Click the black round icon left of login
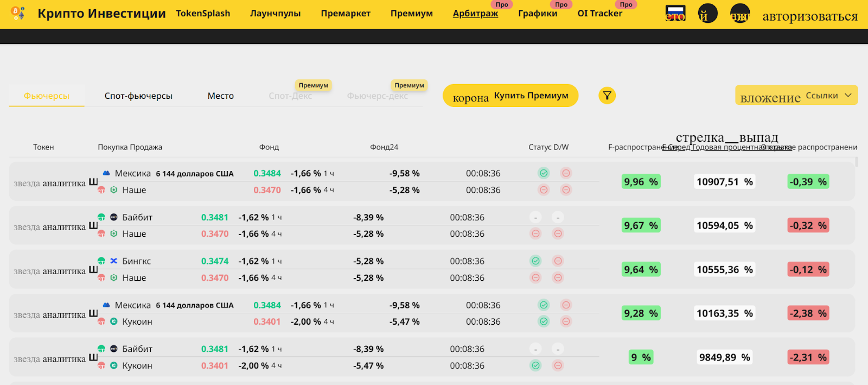Image resolution: width=868 pixels, height=385 pixels. [740, 14]
